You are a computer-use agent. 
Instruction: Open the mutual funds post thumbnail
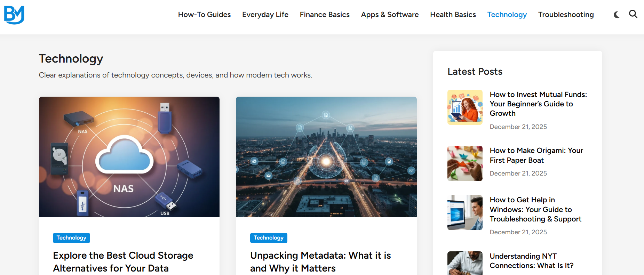pos(465,107)
